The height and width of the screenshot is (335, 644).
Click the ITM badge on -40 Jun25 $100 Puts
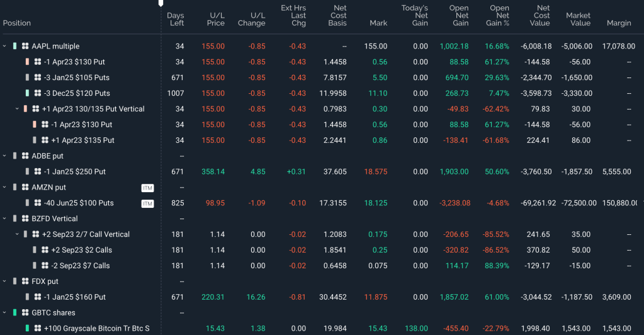147,203
